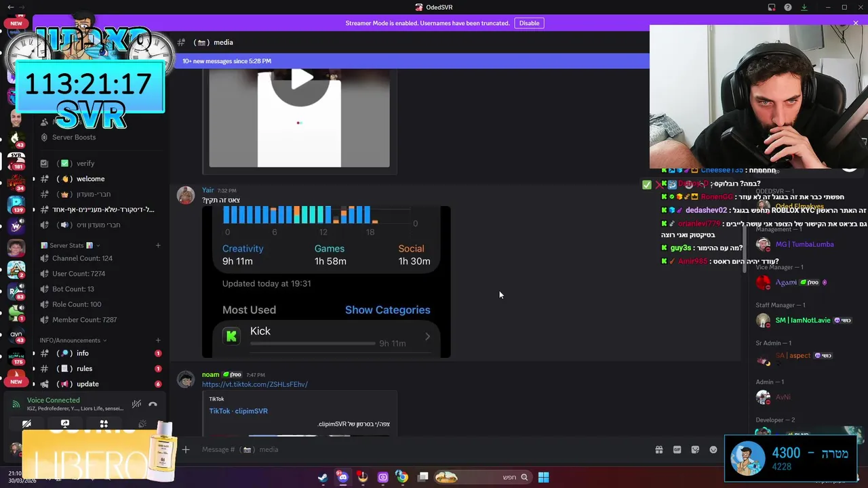Open the emoji picker
Screen dimensions: 868x488
(713, 449)
